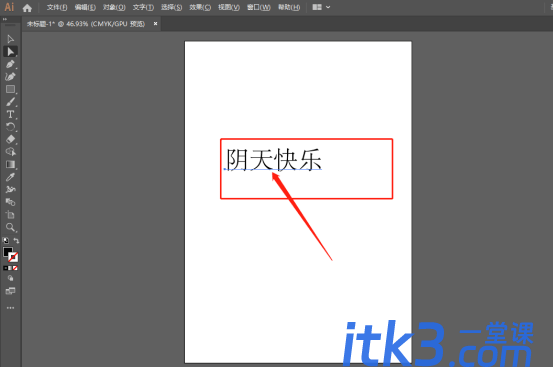Select the Curvature tool
The width and height of the screenshot is (554, 368).
[10, 77]
